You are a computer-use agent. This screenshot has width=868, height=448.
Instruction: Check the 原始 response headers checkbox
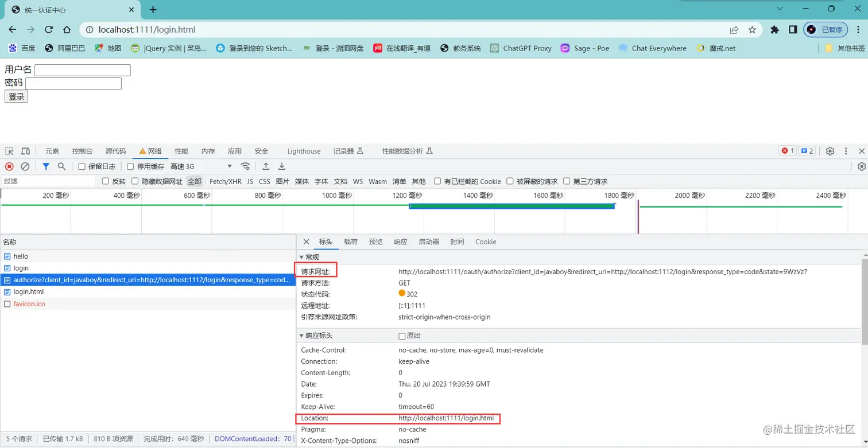point(402,336)
